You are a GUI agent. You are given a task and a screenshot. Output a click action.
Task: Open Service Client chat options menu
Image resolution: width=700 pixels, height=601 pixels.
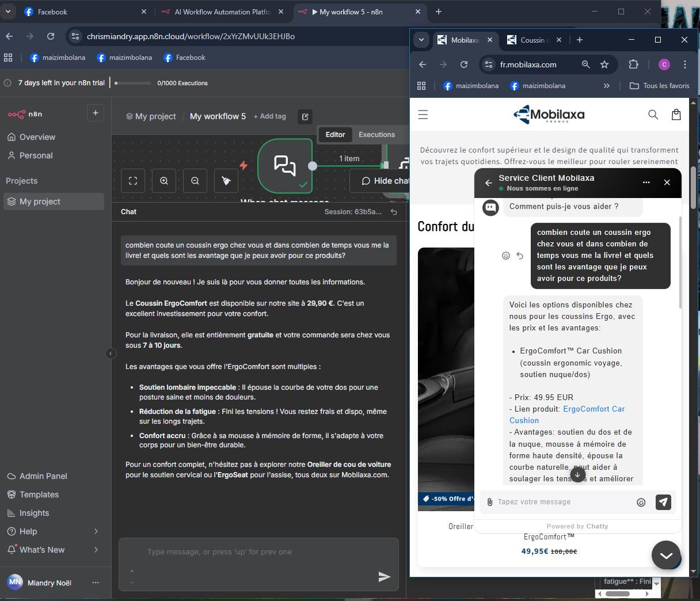click(x=646, y=182)
